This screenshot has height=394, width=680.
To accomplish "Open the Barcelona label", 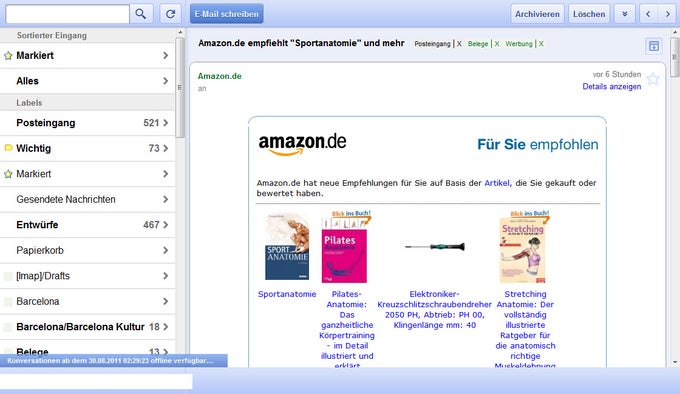I will (88, 302).
